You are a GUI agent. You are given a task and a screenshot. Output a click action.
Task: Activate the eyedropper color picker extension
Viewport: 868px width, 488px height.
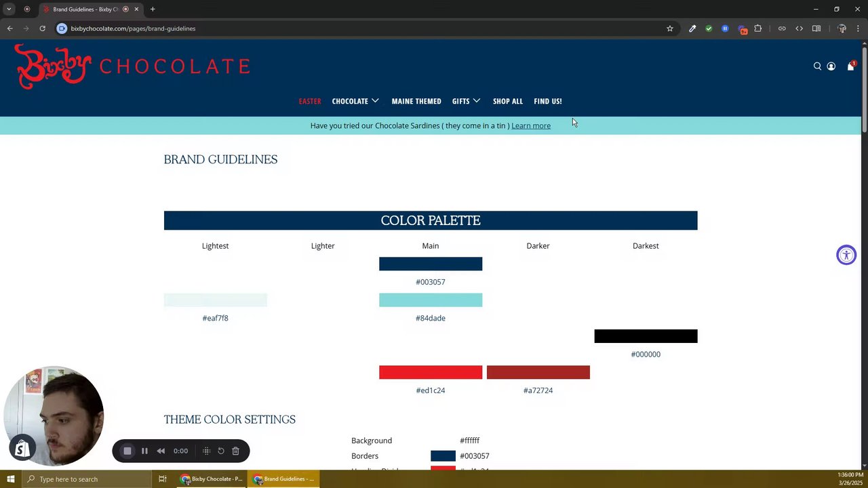[692, 28]
